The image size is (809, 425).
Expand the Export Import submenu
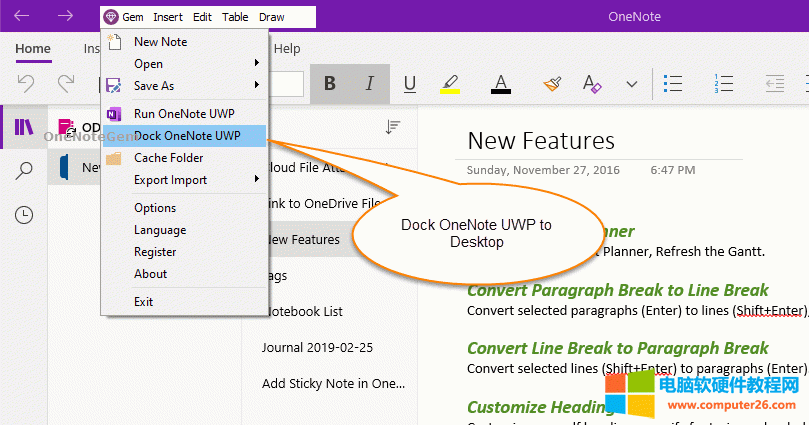pos(184,180)
